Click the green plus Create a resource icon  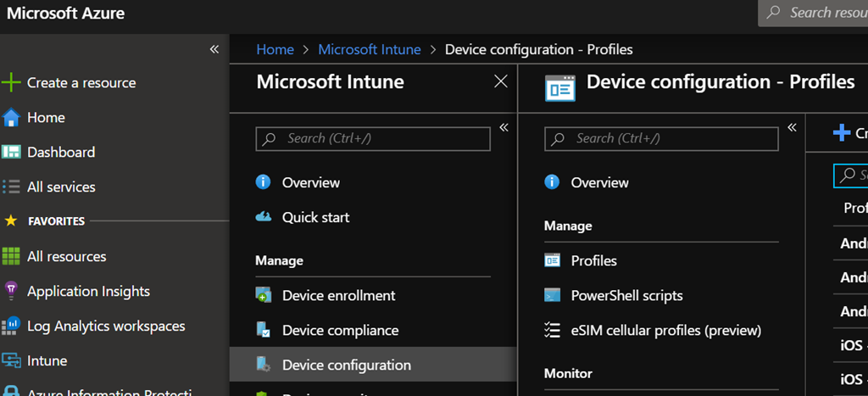pos(11,82)
